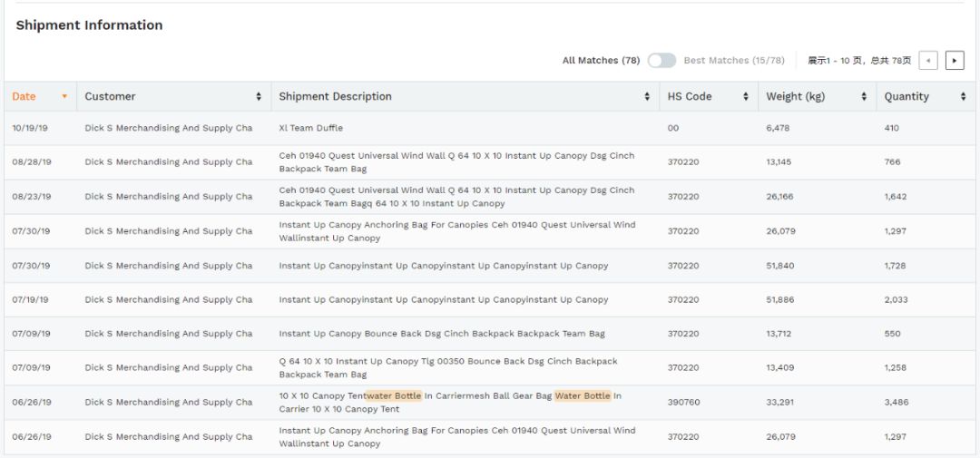The image size is (980, 458).
Task: Select customer in the 08/28/19 row
Action: pyautogui.click(x=169, y=162)
